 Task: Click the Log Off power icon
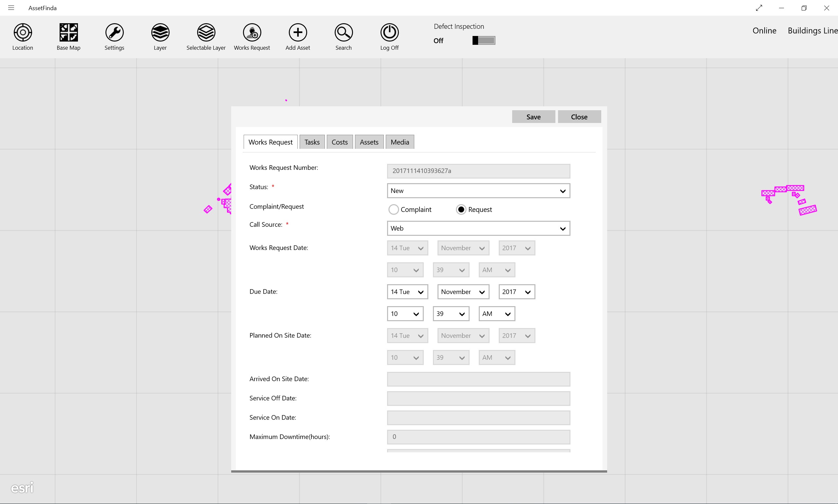click(x=389, y=33)
